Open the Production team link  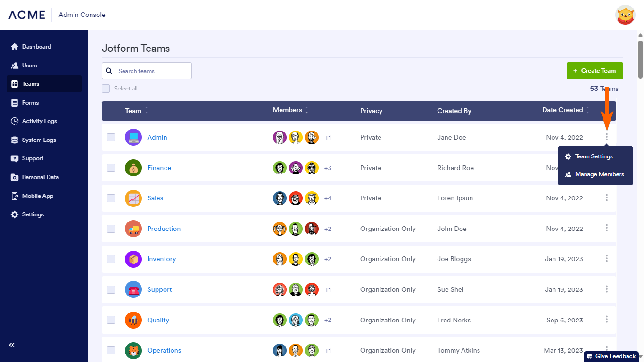point(164,229)
